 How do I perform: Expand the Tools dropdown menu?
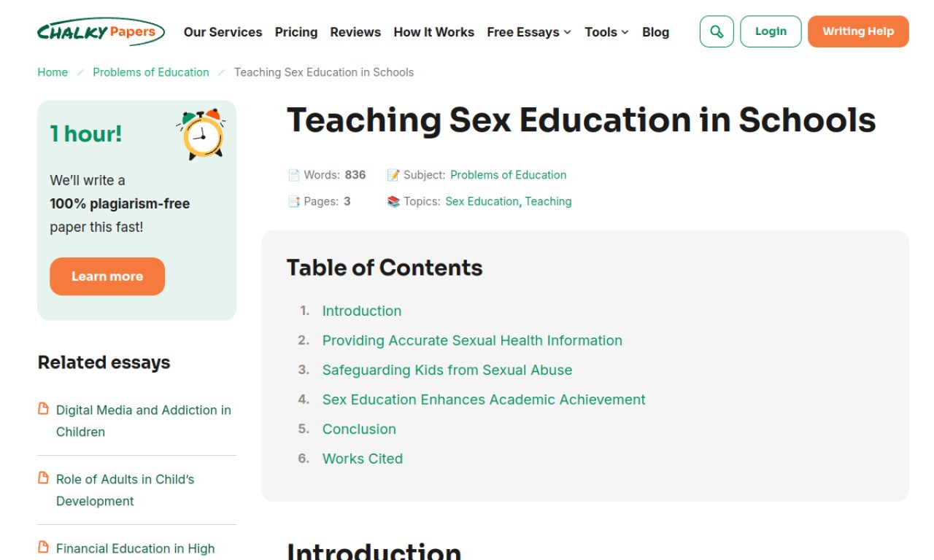point(606,32)
